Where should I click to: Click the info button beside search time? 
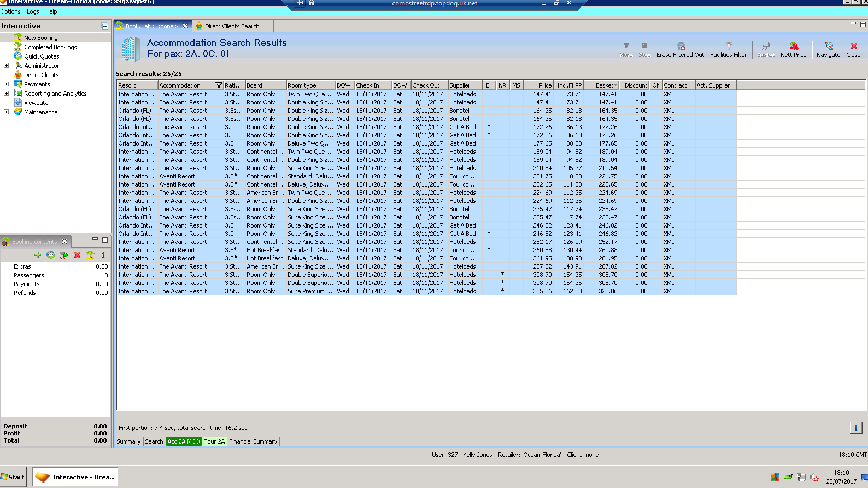856,428
